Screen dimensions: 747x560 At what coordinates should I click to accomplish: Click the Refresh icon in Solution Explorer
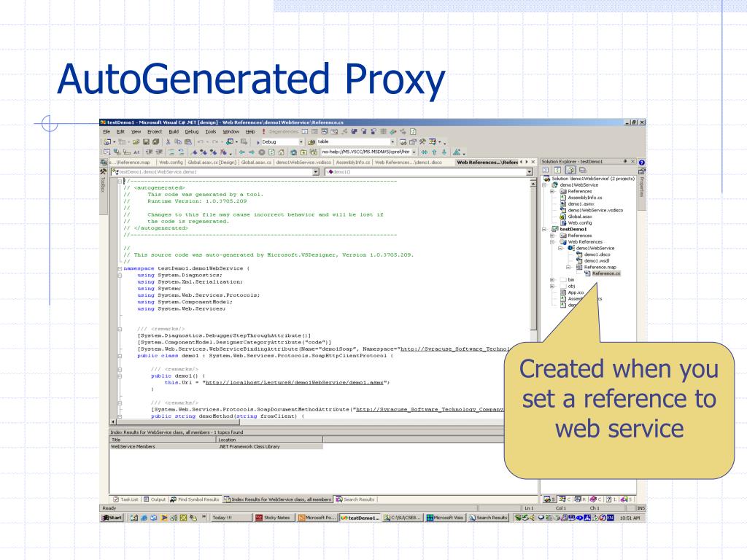[x=557, y=170]
